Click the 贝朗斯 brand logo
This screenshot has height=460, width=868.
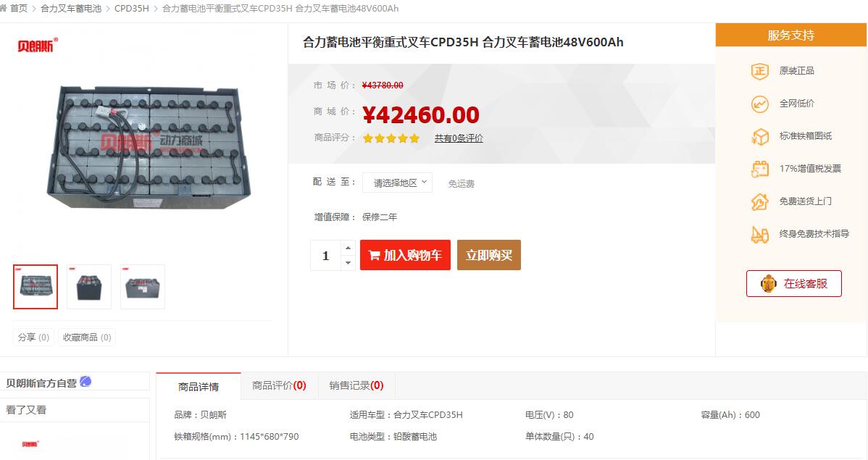pos(38,46)
